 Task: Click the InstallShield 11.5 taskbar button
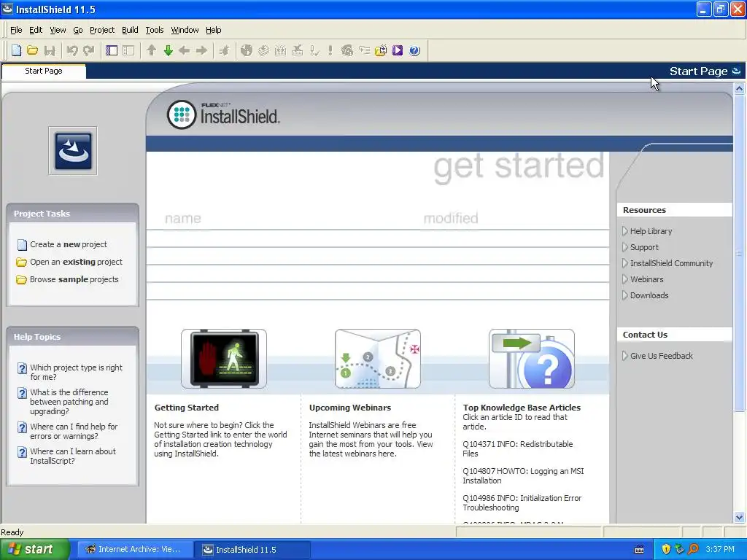pos(253,550)
